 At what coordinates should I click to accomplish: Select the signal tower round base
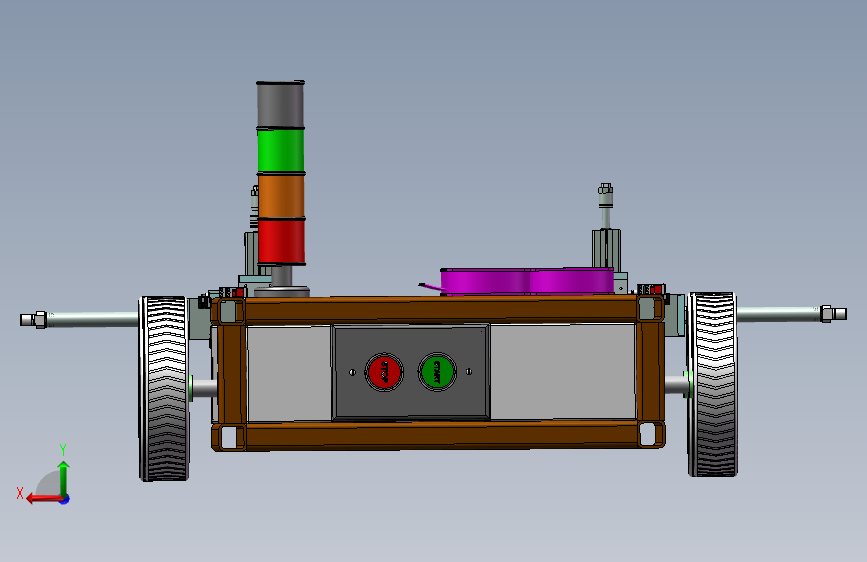point(281,291)
